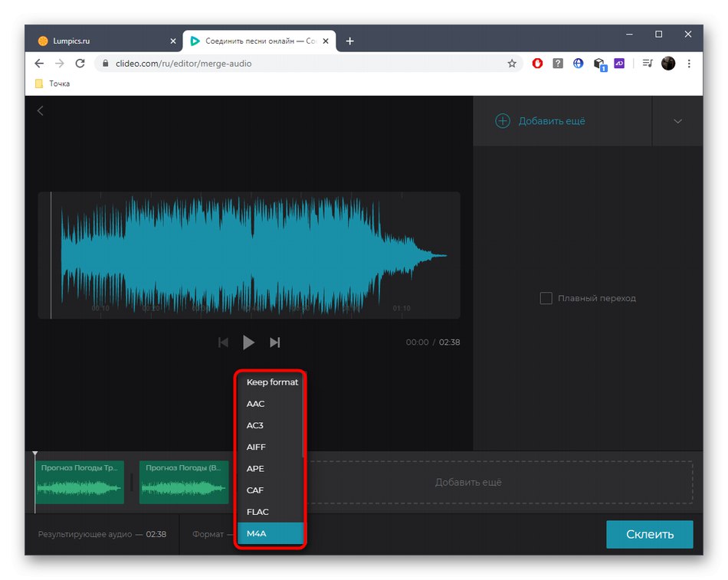
Task: Choose AAC from the format list
Action: pyautogui.click(x=271, y=404)
